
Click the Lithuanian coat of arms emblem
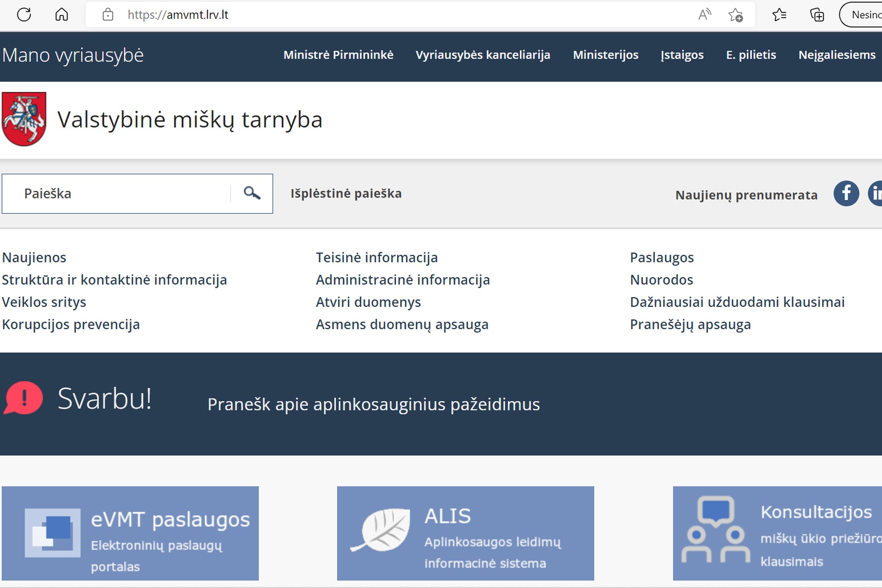pos(24,119)
